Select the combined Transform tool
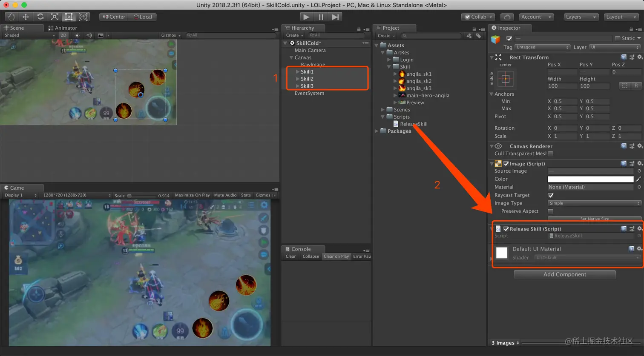 coord(83,17)
